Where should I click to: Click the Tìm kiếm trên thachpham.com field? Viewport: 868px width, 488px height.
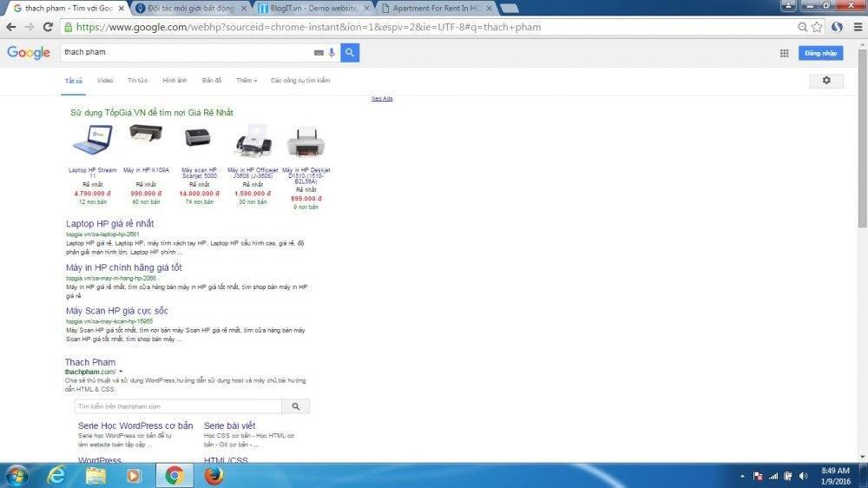(x=178, y=406)
